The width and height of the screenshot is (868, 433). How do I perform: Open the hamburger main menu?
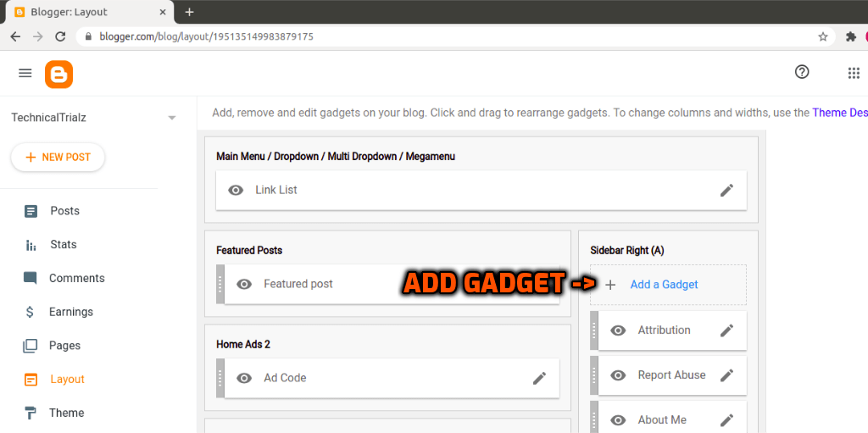pyautogui.click(x=25, y=73)
